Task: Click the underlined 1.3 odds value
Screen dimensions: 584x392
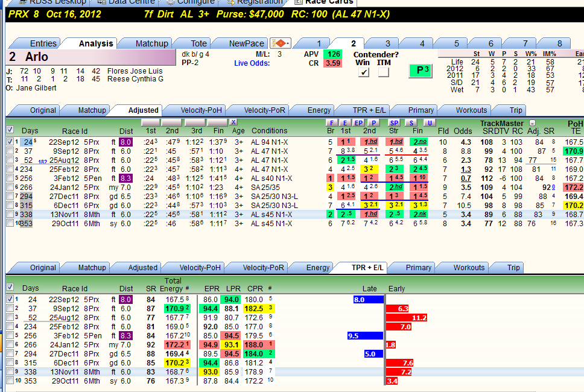Action: (466, 169)
